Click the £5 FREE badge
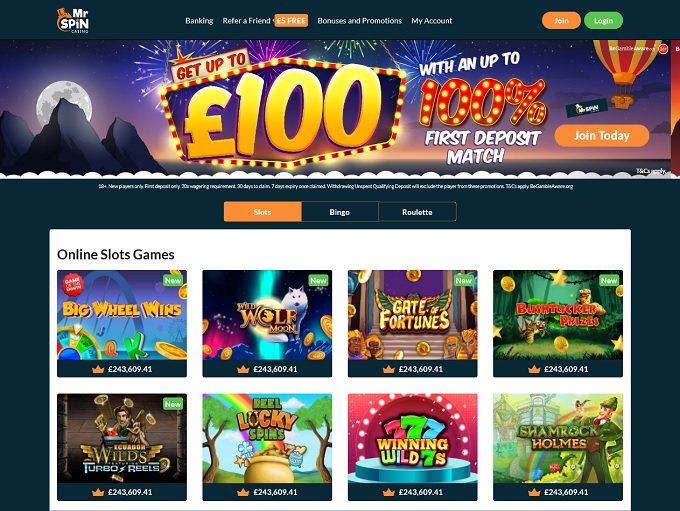 pos(291,20)
